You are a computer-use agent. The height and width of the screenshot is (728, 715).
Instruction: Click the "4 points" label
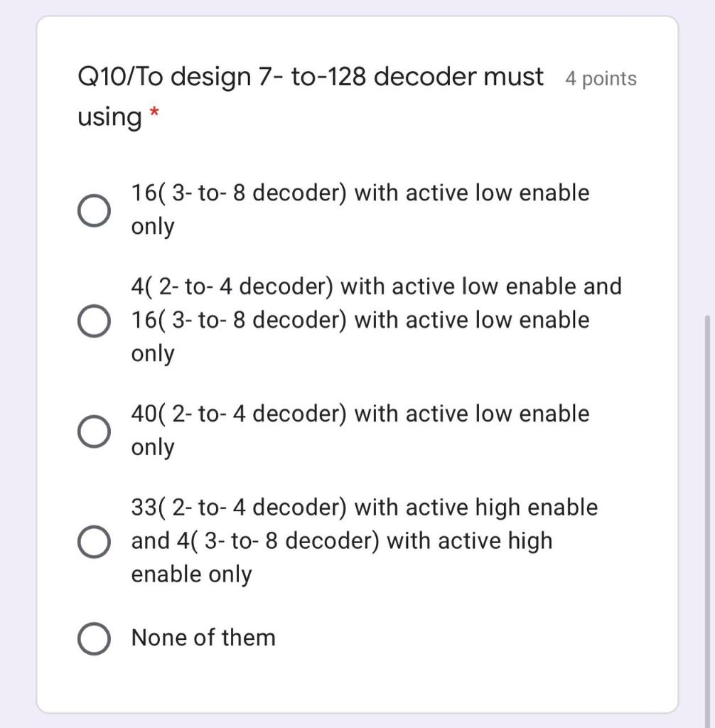click(601, 79)
